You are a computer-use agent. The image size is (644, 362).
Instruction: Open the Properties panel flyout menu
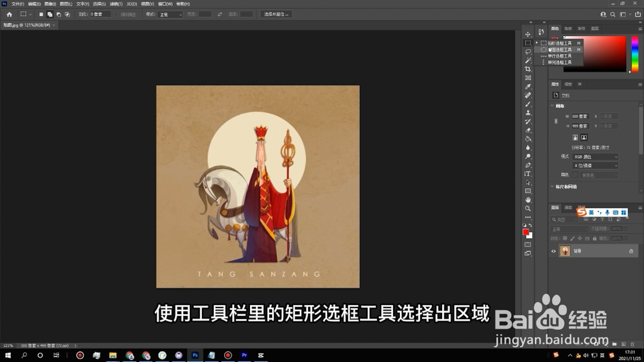point(640,84)
